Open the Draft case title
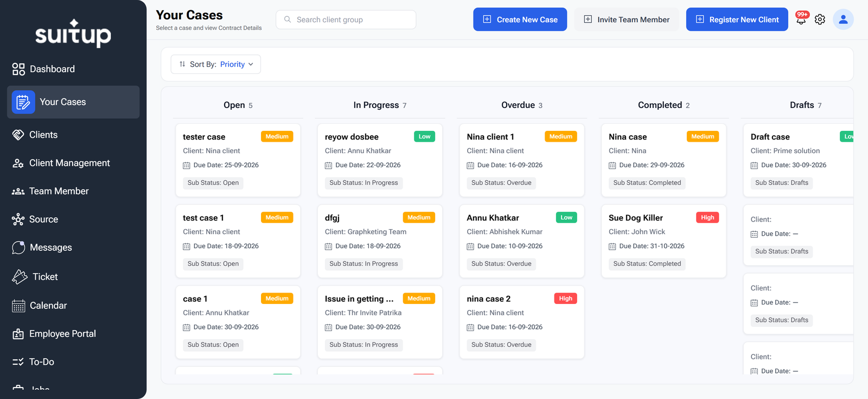This screenshot has height=399, width=868. pos(770,137)
